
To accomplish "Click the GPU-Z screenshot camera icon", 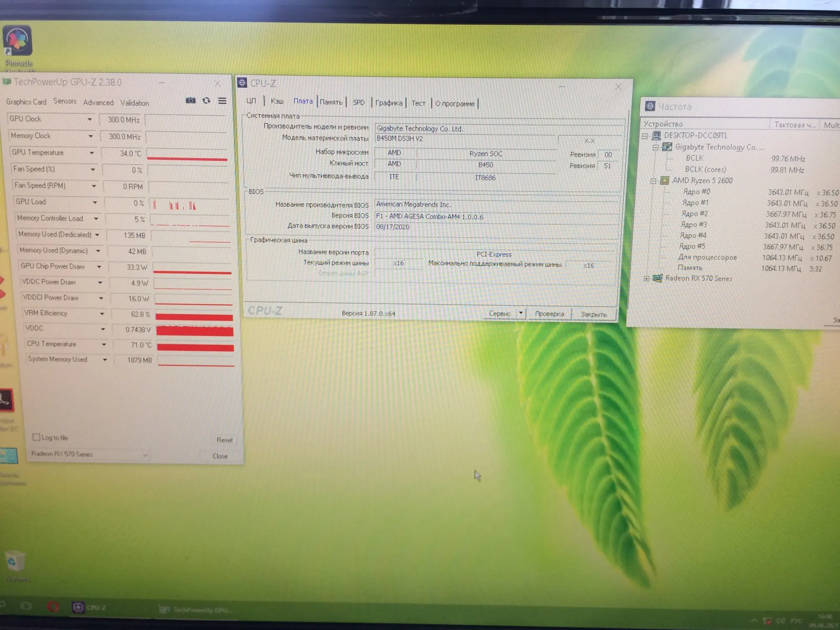I will pos(191,100).
